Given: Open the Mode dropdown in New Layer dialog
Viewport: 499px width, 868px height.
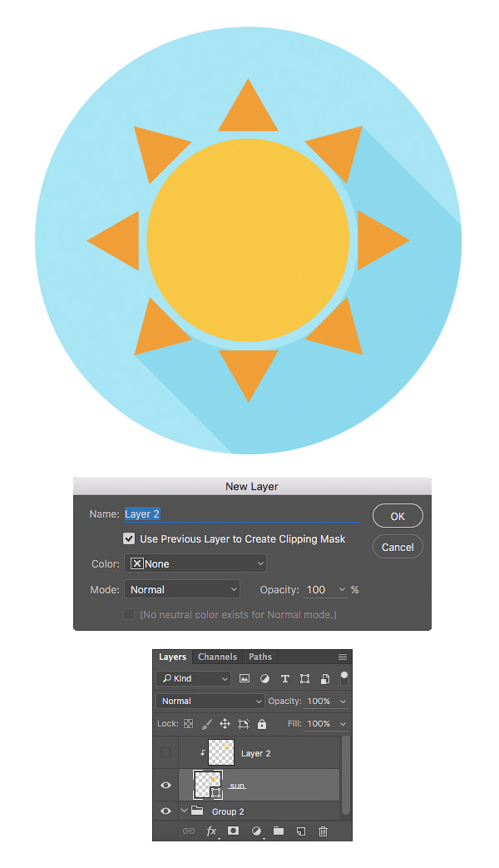Looking at the screenshot, I should [x=182, y=589].
